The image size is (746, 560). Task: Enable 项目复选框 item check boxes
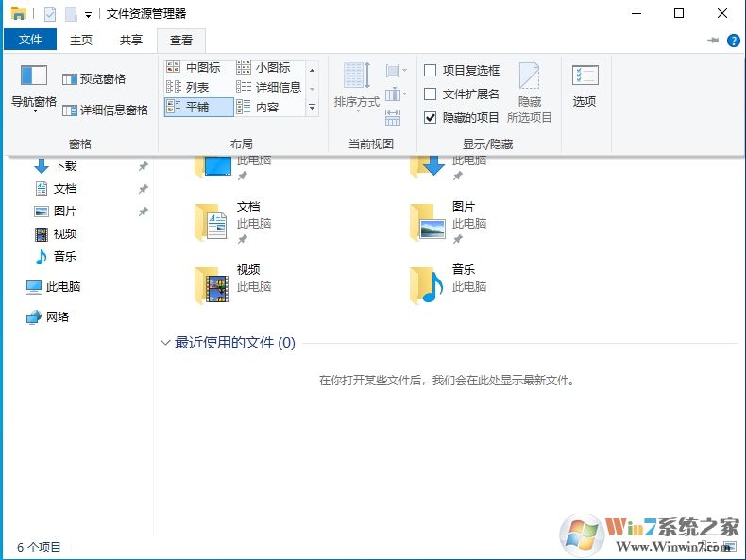(x=462, y=71)
